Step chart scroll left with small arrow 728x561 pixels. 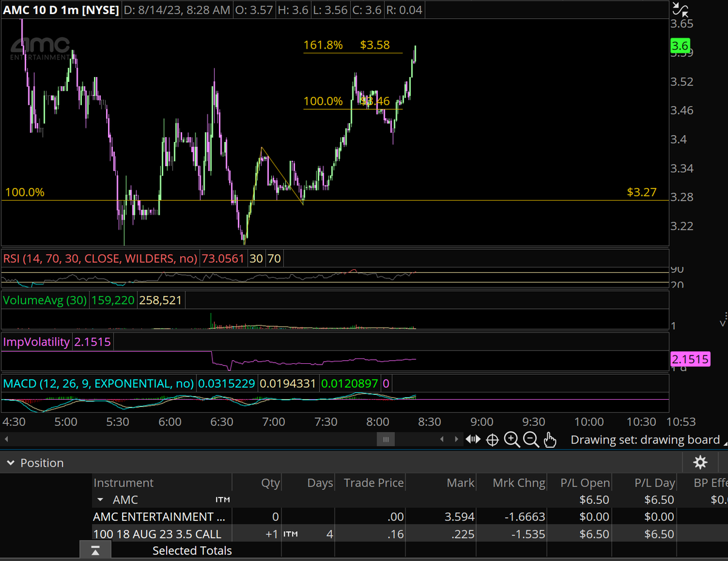point(442,439)
